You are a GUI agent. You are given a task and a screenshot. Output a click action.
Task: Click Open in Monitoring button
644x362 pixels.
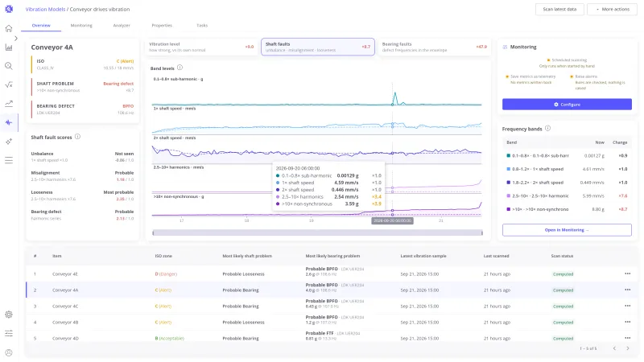[567, 230]
